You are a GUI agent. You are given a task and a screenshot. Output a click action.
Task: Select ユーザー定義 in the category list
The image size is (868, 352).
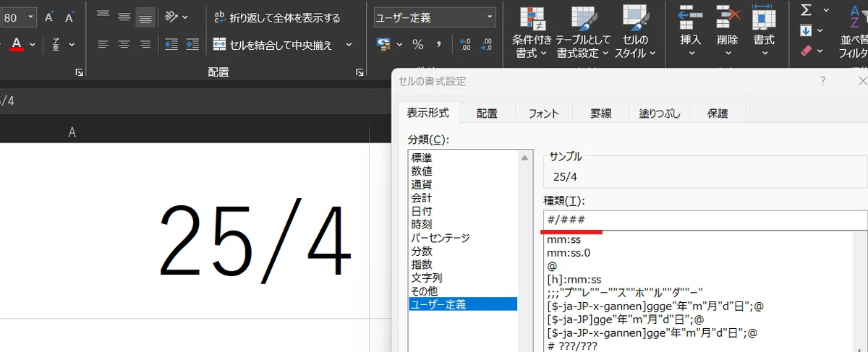[x=463, y=304]
